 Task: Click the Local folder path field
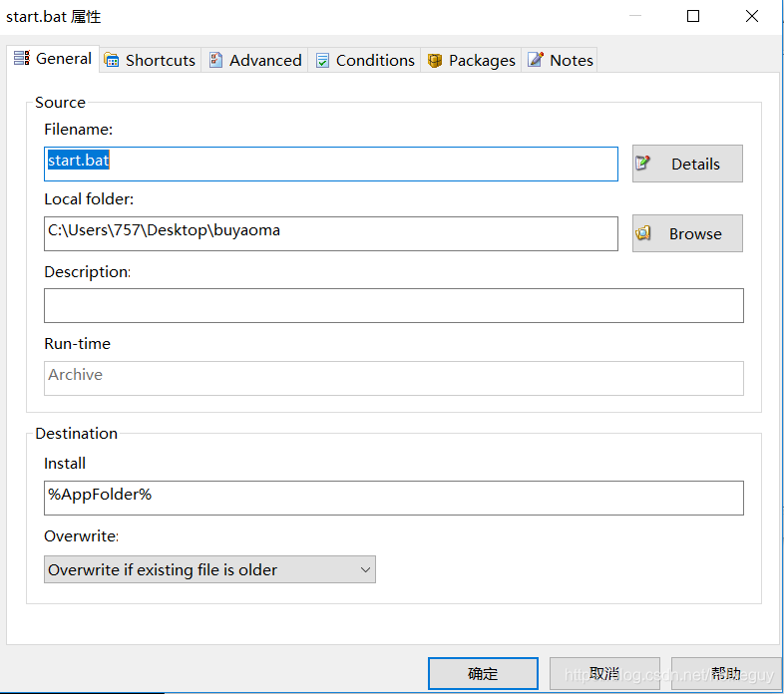[331, 233]
